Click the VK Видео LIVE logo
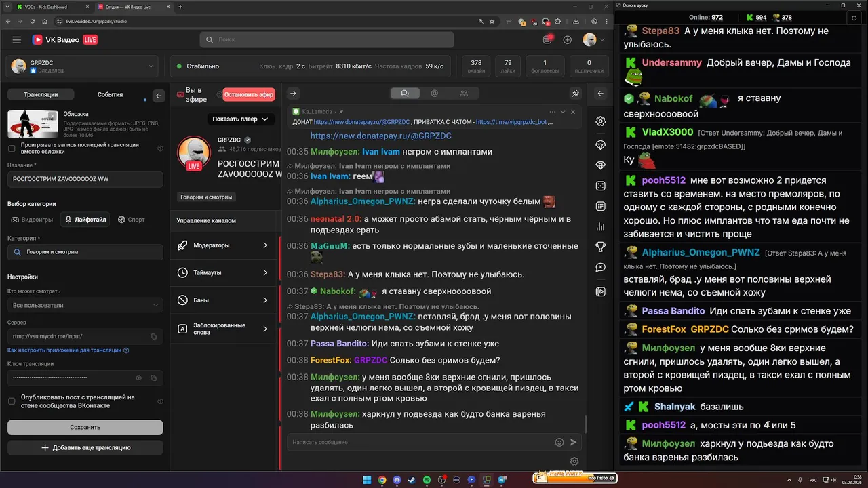 point(65,40)
